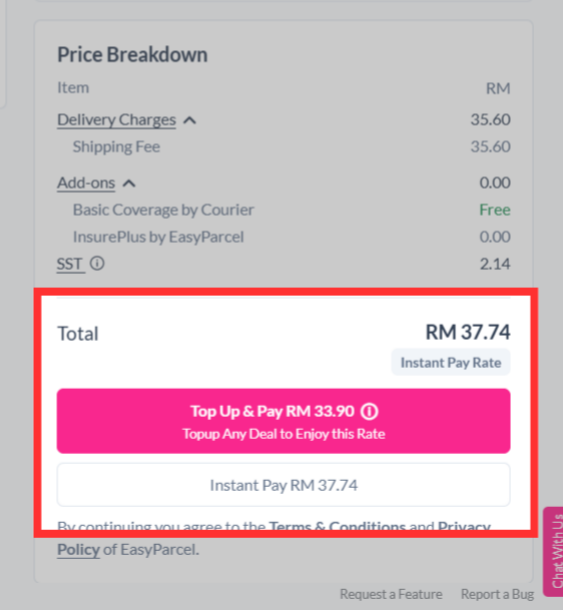Select the Instant Pay Rate badge
The image size is (563, 610).
tap(451, 363)
